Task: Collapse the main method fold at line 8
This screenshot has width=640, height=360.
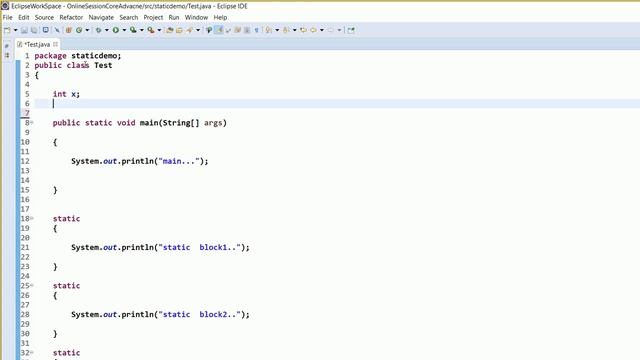Action: (32, 122)
